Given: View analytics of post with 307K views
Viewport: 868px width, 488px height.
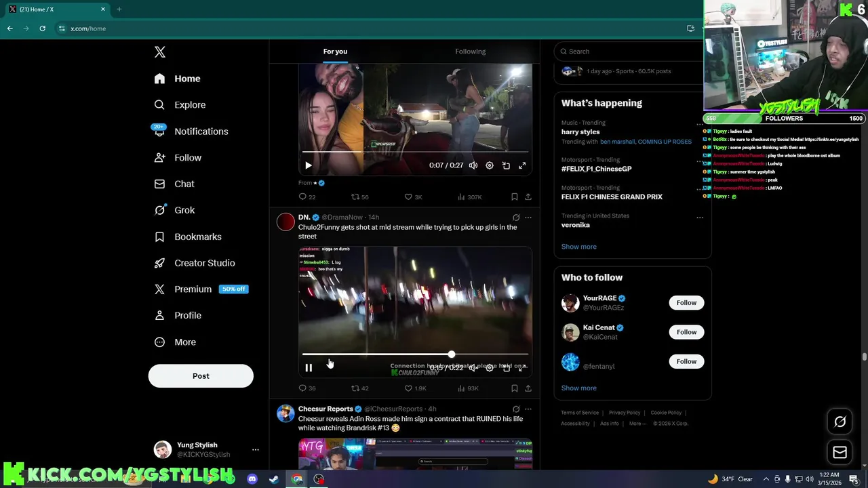Looking at the screenshot, I should pos(469,197).
